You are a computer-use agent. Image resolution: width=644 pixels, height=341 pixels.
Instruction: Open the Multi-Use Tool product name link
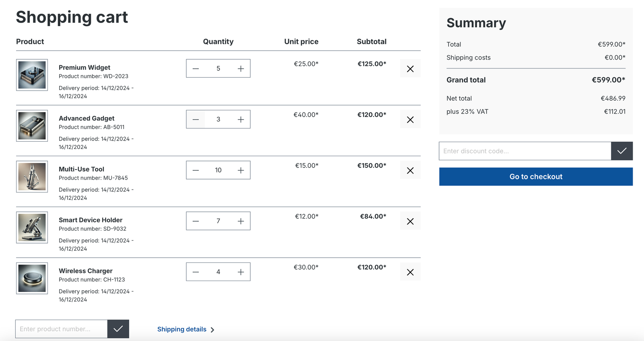coord(81,169)
